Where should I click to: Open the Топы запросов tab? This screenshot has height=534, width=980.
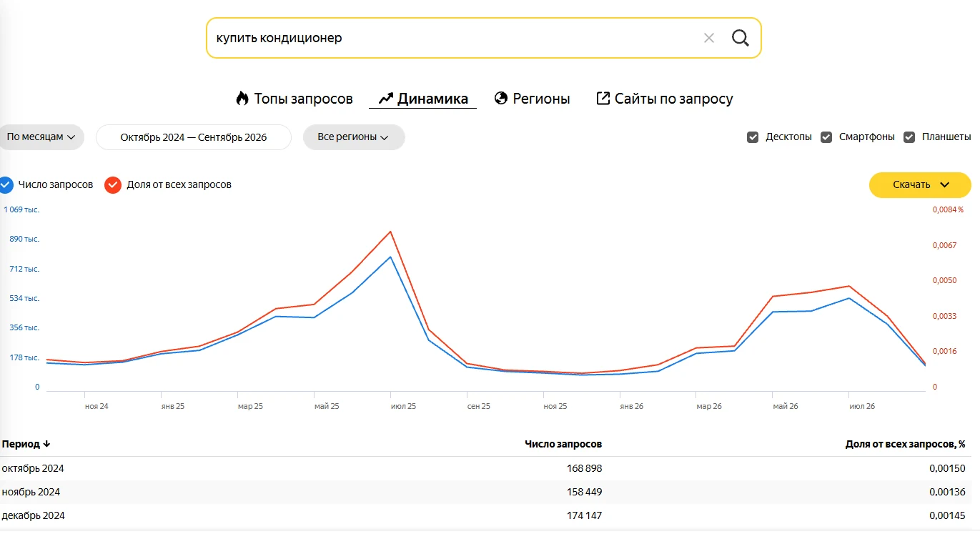coord(295,99)
